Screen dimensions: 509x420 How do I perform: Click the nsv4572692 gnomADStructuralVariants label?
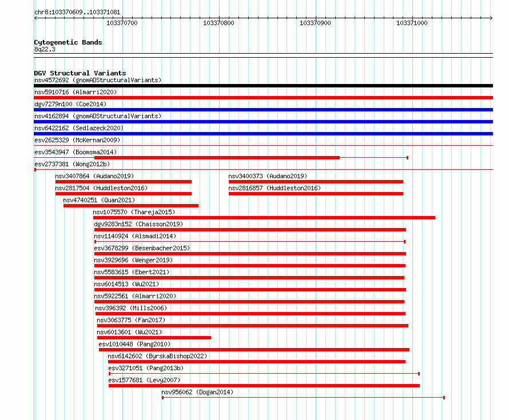click(x=98, y=80)
